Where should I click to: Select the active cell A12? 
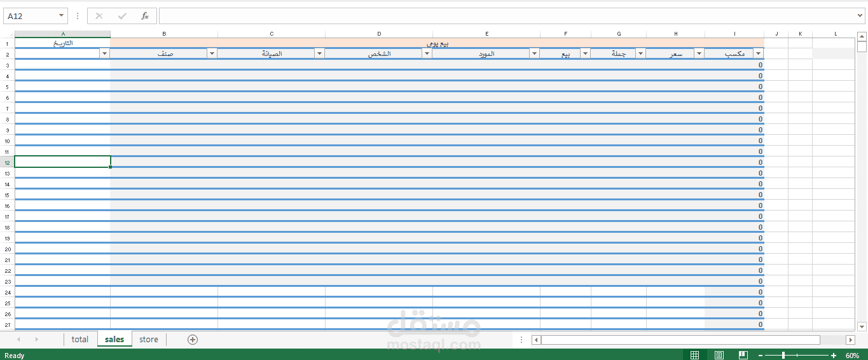62,162
